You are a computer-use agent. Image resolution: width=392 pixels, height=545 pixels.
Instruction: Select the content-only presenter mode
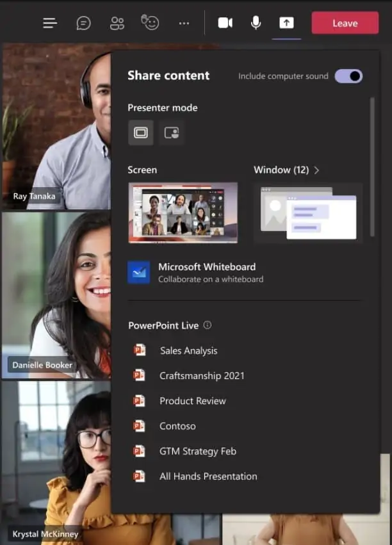tap(141, 133)
